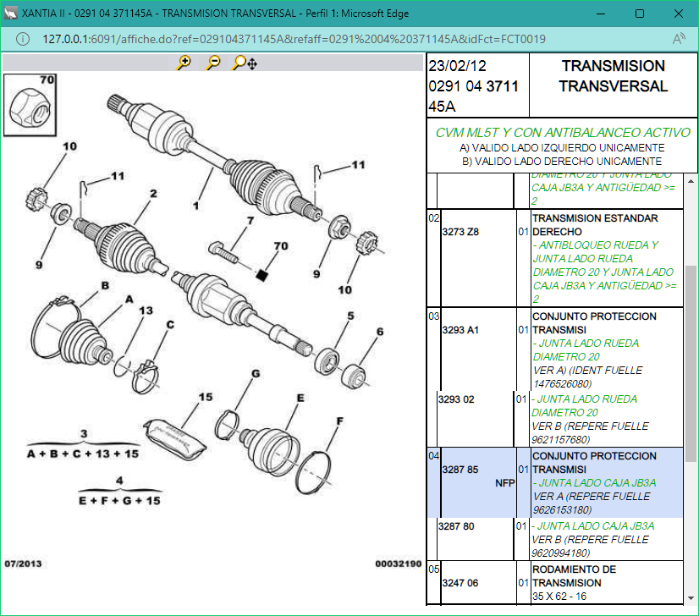Click callout letter C on the diagram
Image resolution: width=699 pixels, height=616 pixels.
[x=170, y=324]
